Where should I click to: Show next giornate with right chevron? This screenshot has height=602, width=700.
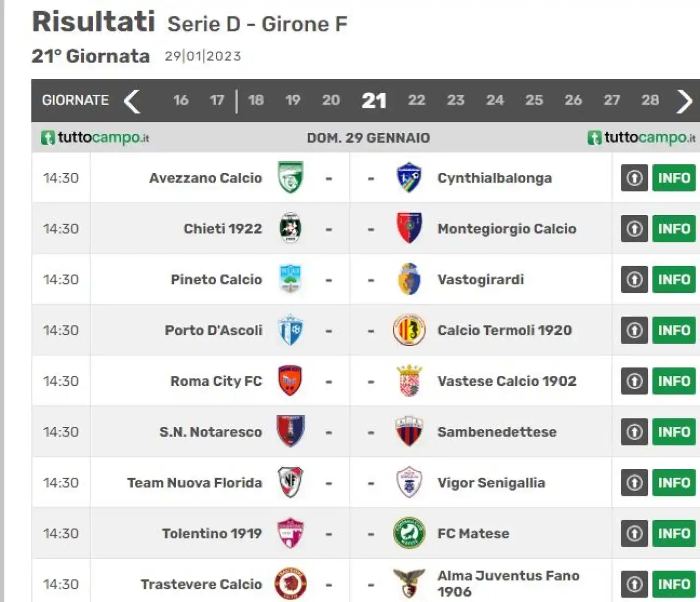pos(684,101)
